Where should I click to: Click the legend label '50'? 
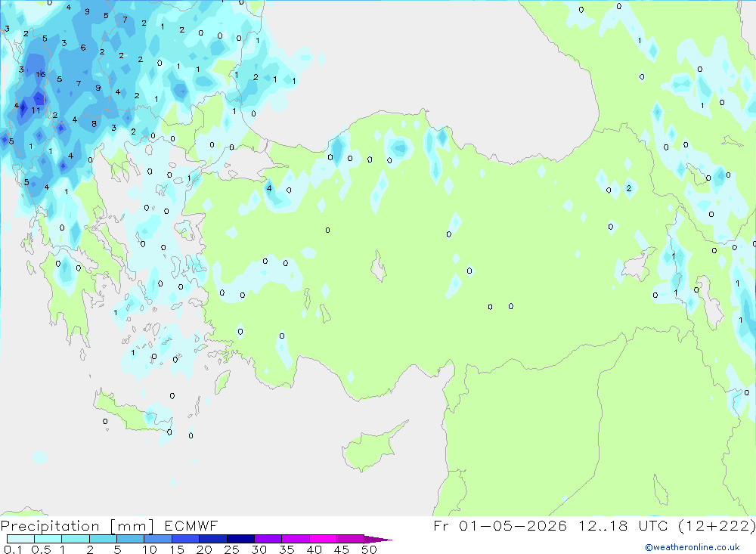click(x=369, y=549)
